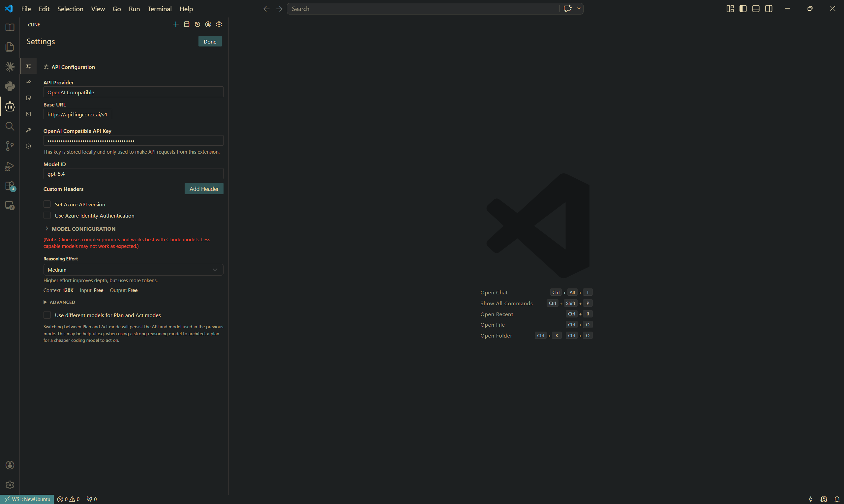This screenshot has width=844, height=504.
Task: Open Accounts menu in activity bar
Action: 10,465
